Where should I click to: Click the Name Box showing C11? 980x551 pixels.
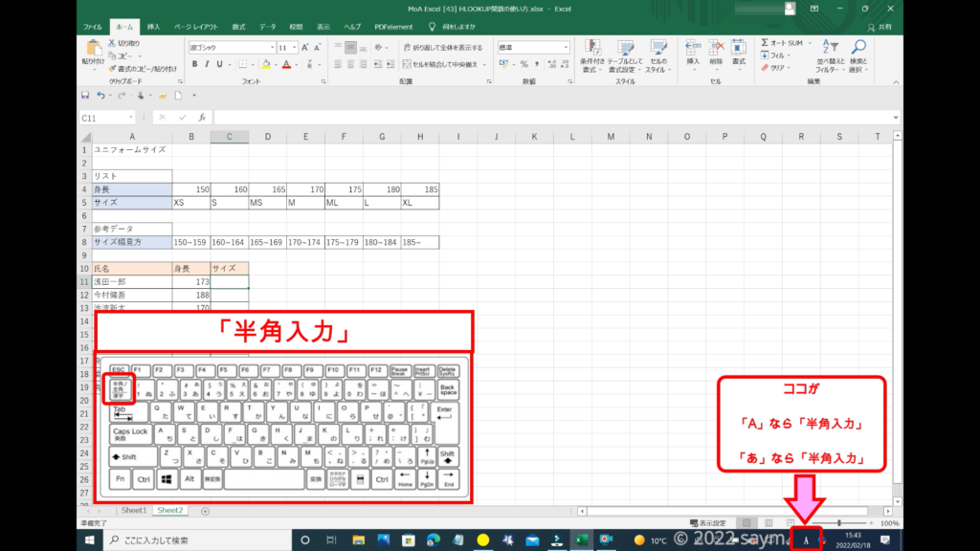tap(105, 117)
